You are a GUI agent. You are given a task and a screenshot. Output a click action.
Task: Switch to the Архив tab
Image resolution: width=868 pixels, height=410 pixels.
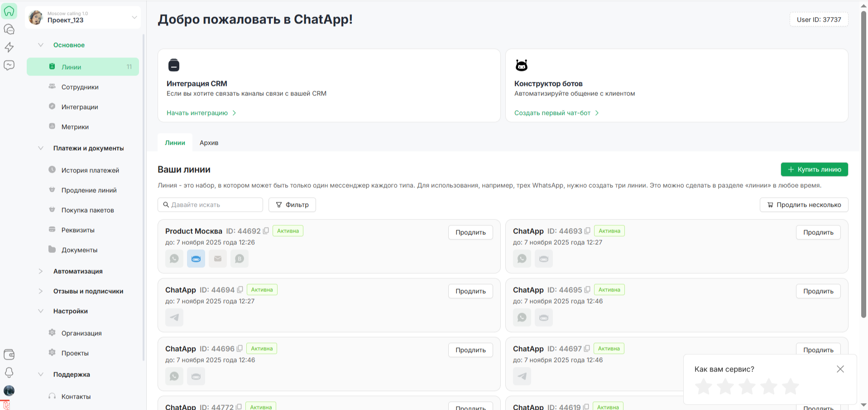209,143
